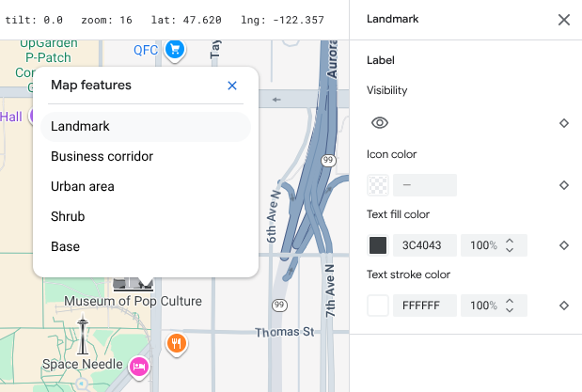Toggle the label visibility eye icon
582x392 pixels.
click(380, 123)
